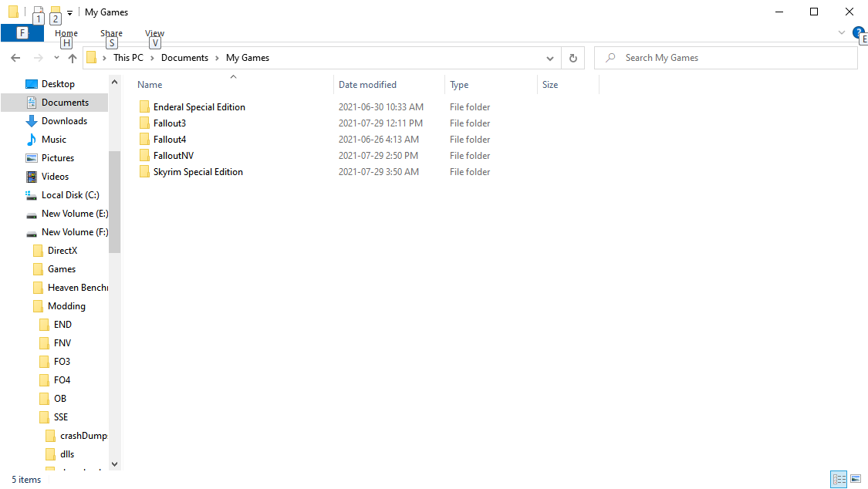Click Fallout3 date 2021-07-29 12:11 PM
The width and height of the screenshot is (868, 489).
[x=380, y=123]
